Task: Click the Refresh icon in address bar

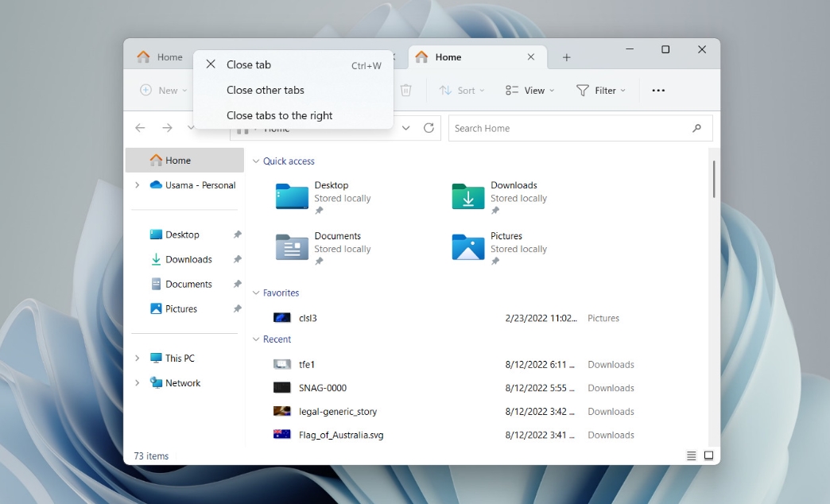Action: [x=429, y=128]
